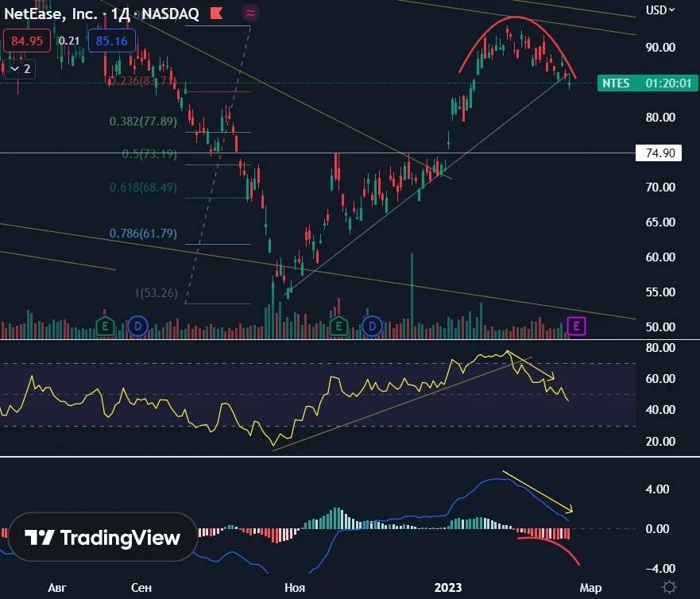Click the red sell price 84.95 button
The height and width of the screenshot is (599, 700).
coord(27,41)
